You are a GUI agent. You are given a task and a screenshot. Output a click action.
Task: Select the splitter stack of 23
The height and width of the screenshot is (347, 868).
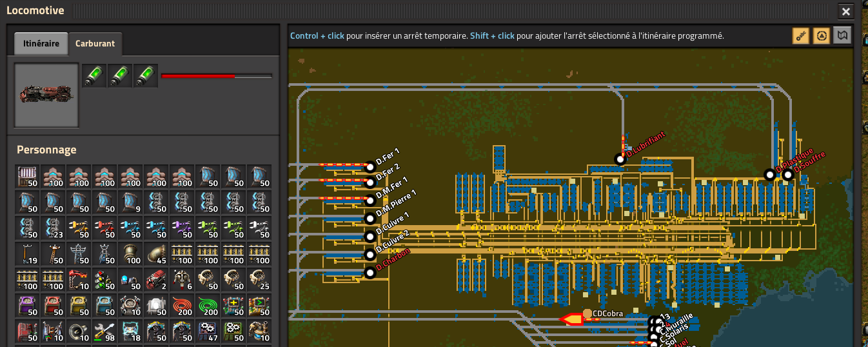pyautogui.click(x=53, y=228)
